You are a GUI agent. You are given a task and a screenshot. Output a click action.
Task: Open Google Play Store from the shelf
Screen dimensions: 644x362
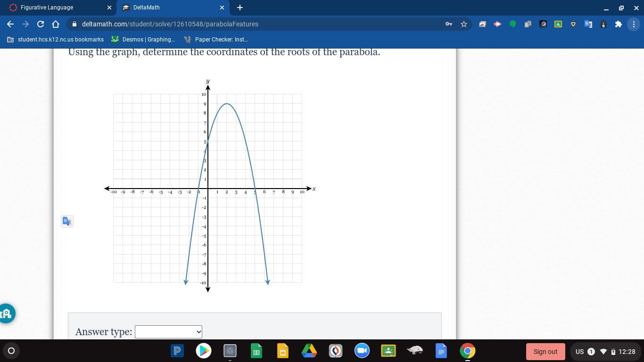tap(204, 351)
